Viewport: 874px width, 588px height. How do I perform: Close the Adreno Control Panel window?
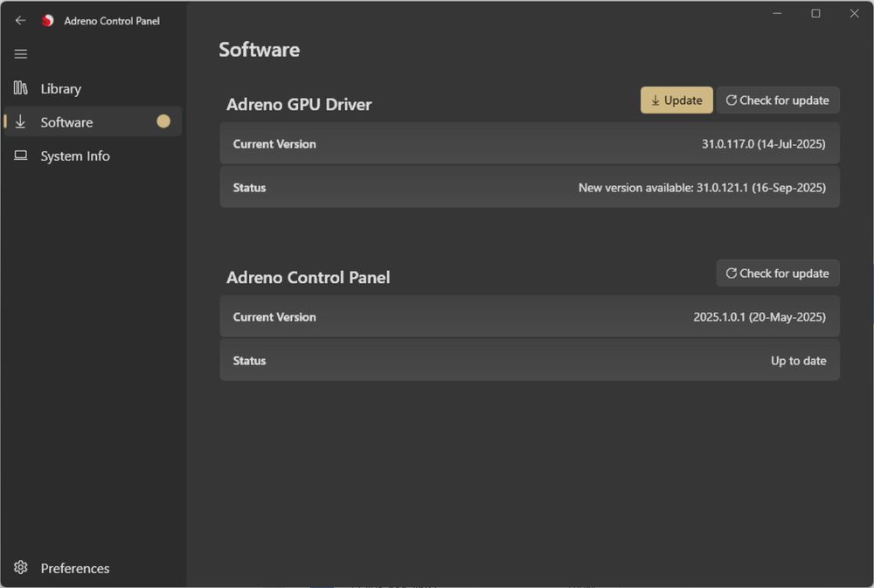pos(854,13)
